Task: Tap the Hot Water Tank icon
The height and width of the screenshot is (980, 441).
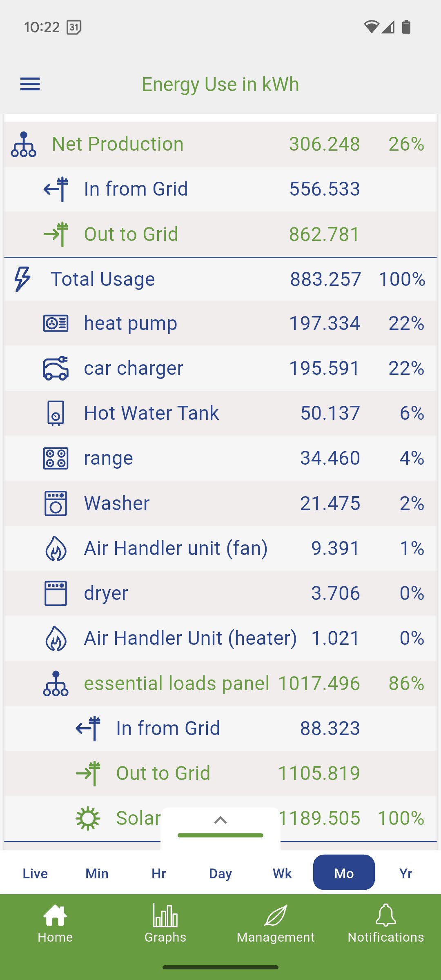Action: click(x=56, y=413)
